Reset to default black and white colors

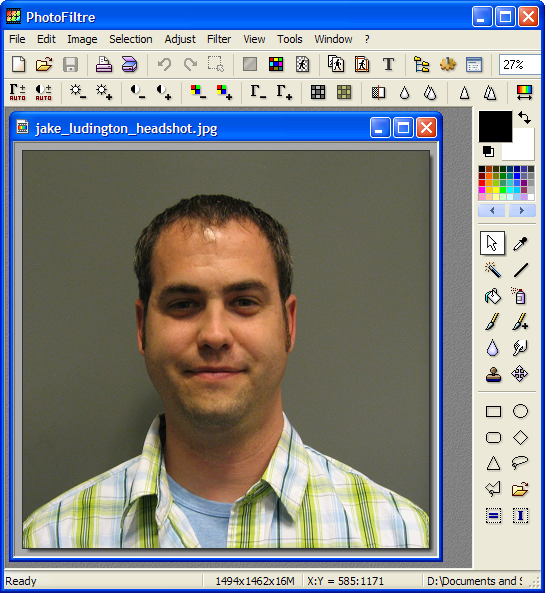point(488,151)
